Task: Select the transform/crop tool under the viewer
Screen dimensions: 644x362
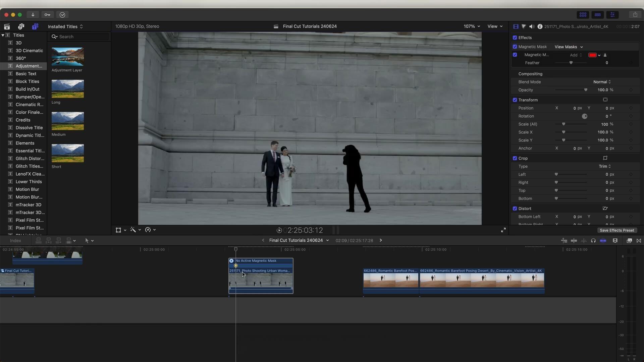Action: click(119, 230)
